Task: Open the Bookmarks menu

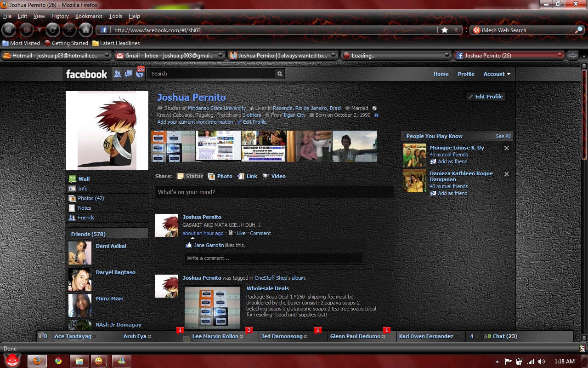Action: [89, 16]
